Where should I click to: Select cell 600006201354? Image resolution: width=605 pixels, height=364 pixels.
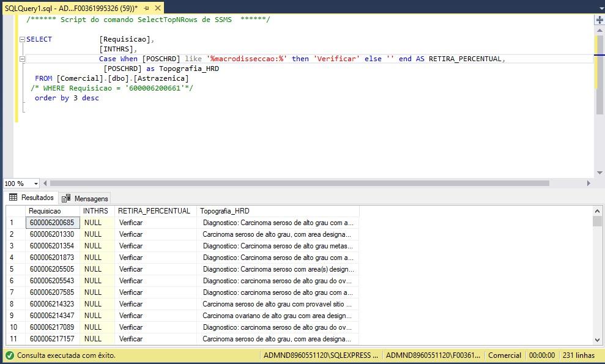point(53,246)
